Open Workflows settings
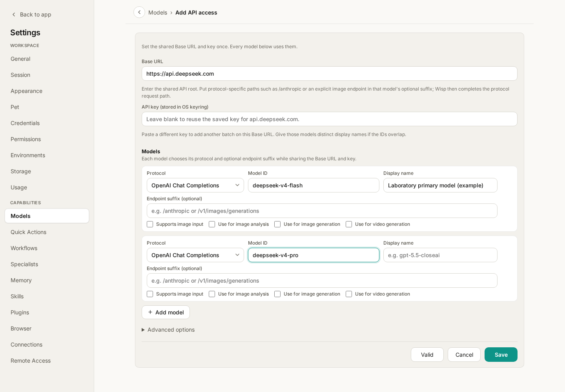 pos(47,248)
